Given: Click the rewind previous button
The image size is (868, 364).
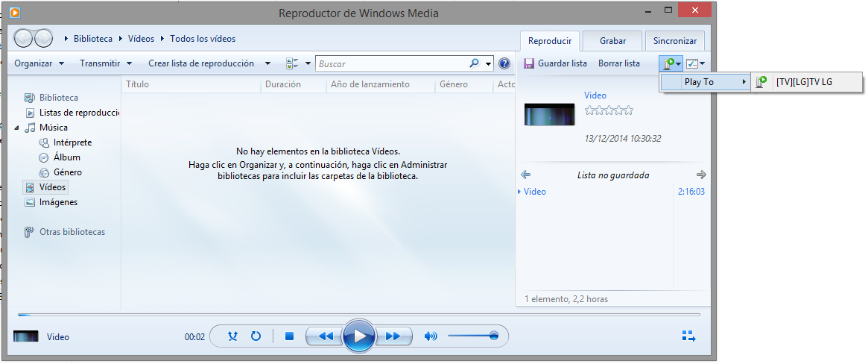Looking at the screenshot, I should tap(325, 336).
